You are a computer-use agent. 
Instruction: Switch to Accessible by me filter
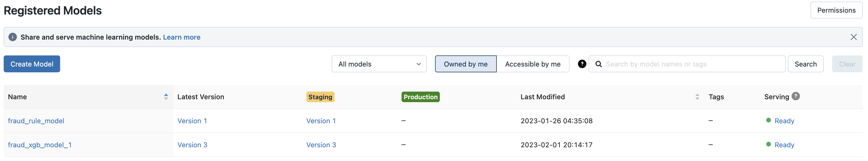click(532, 64)
